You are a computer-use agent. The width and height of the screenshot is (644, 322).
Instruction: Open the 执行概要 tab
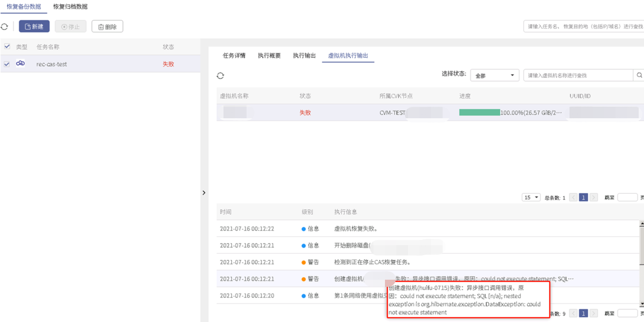269,56
